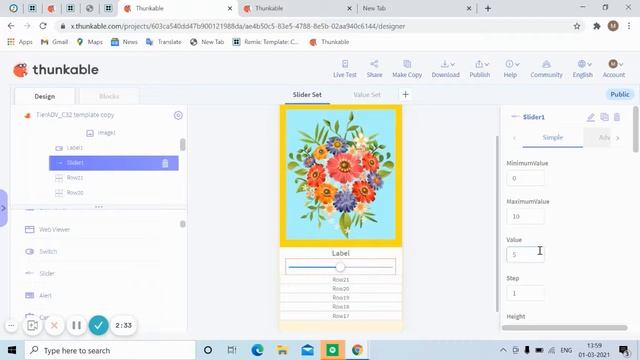Pause the screen recording

pyautogui.click(x=76, y=325)
